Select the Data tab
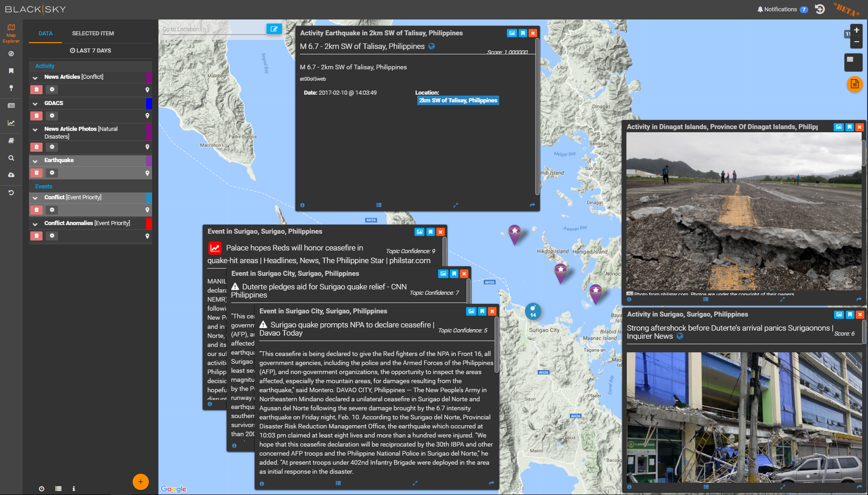This screenshot has height=495, width=868. 45,34
